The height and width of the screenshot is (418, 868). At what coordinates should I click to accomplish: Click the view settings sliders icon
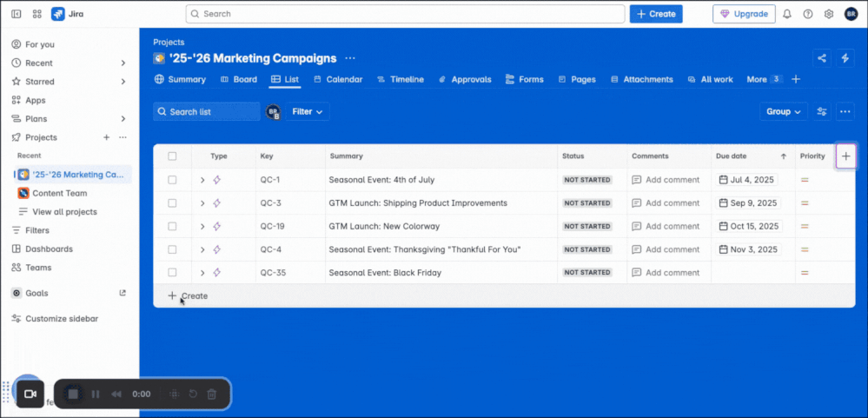pos(822,111)
